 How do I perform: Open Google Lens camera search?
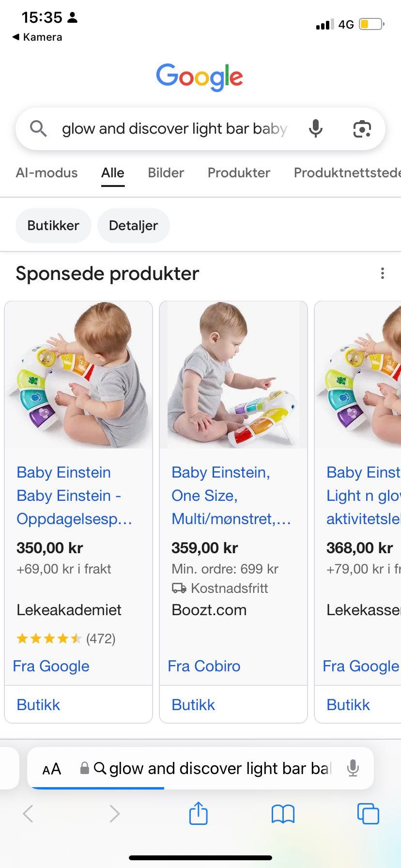[362, 129]
